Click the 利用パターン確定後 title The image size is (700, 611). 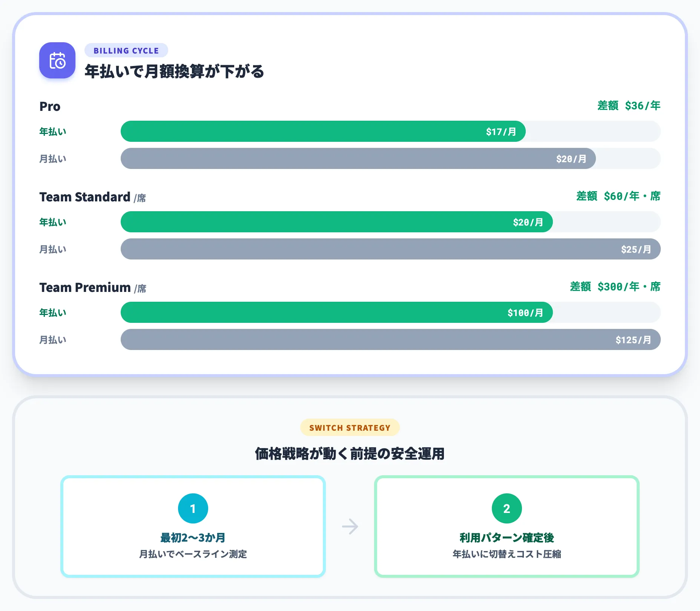pyautogui.click(x=507, y=537)
